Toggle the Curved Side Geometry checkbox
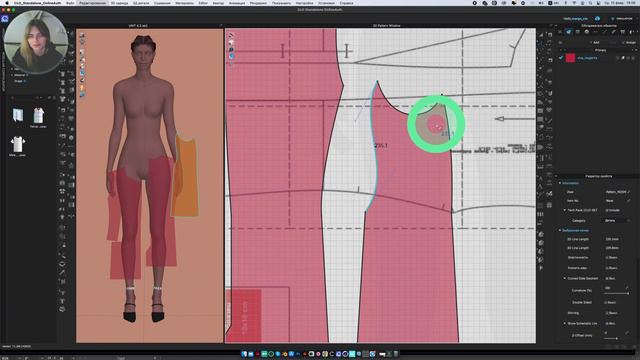 coord(607,278)
